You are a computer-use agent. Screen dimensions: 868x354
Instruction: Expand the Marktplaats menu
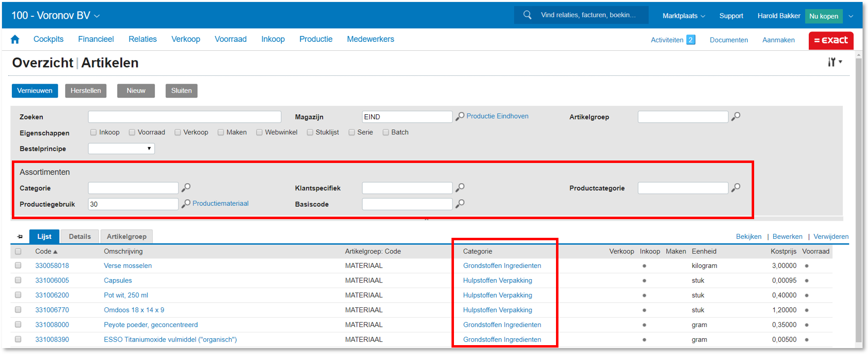click(x=683, y=16)
